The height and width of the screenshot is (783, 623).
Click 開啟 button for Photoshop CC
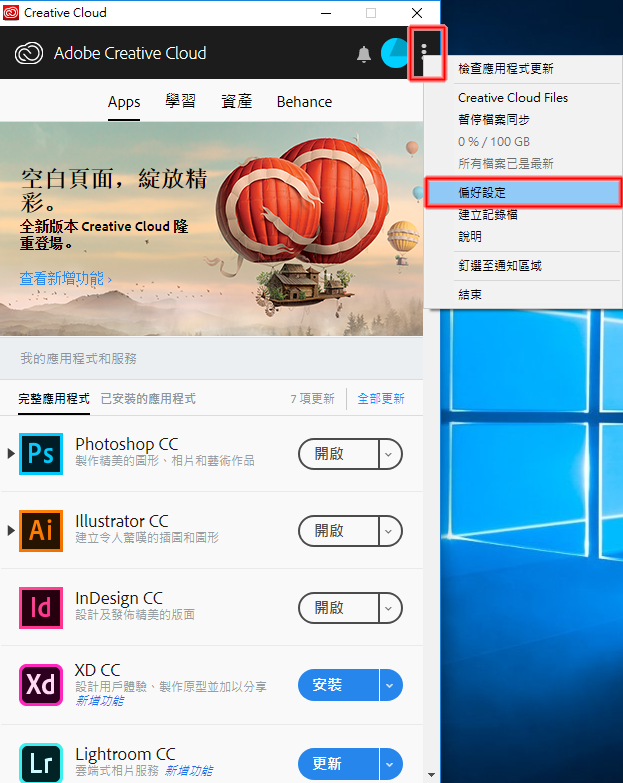click(338, 454)
